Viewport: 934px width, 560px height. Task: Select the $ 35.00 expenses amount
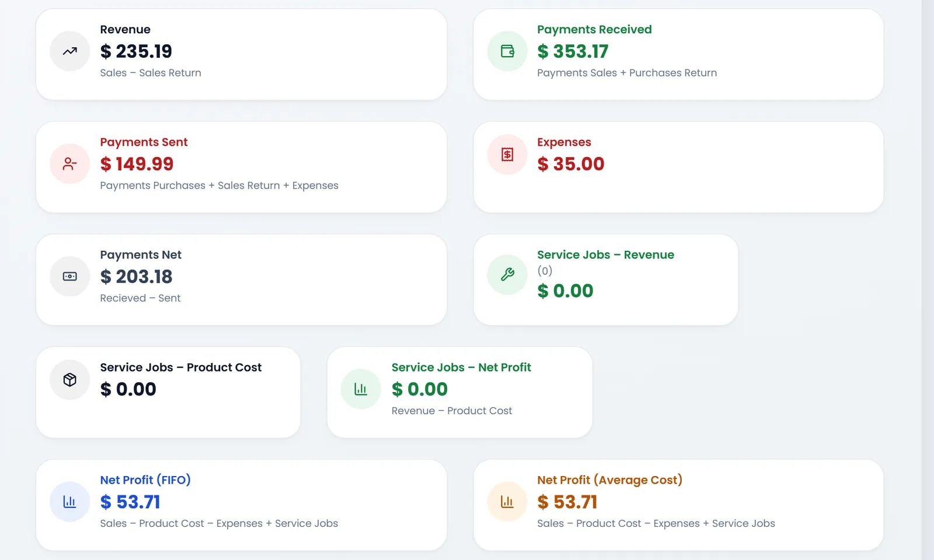click(571, 164)
